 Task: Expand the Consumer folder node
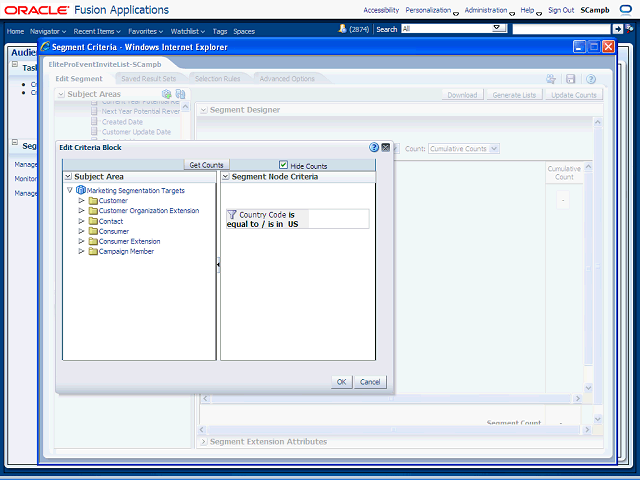point(81,231)
